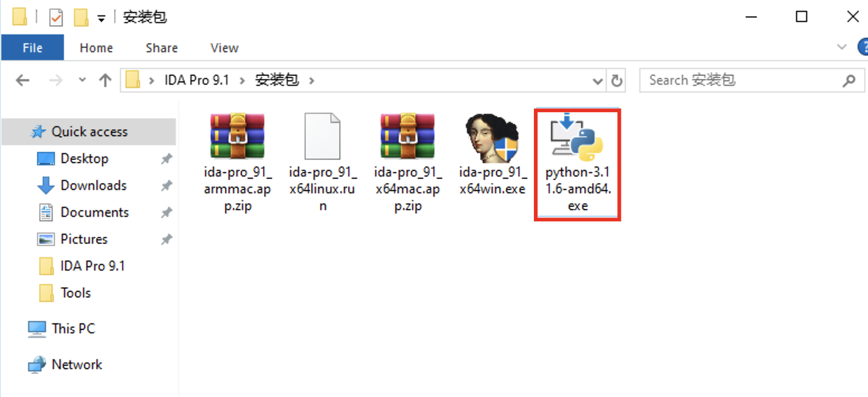The image size is (868, 397).
Task: Open Documents in navigation pane
Action: [94, 213]
